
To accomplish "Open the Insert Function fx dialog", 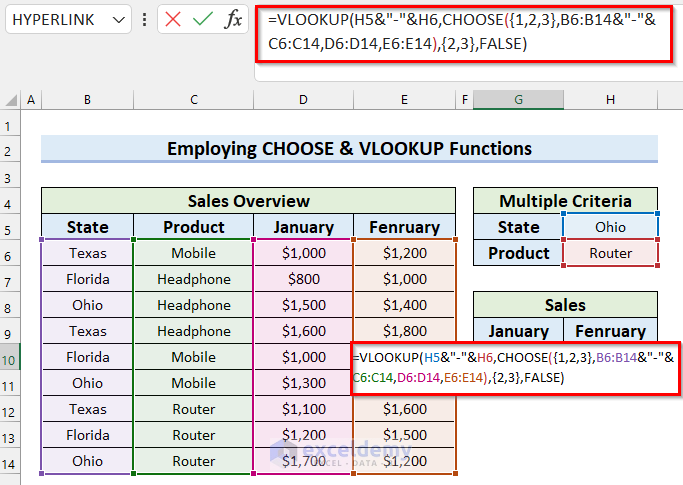I will (233, 19).
